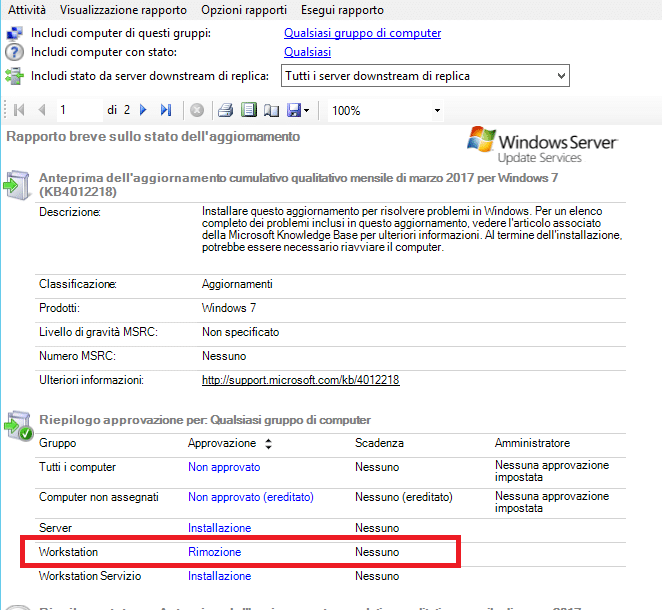Viewport: 662px width, 610px height.
Task: Click the update package icon beside KB4012218 title
Action: coord(17,185)
